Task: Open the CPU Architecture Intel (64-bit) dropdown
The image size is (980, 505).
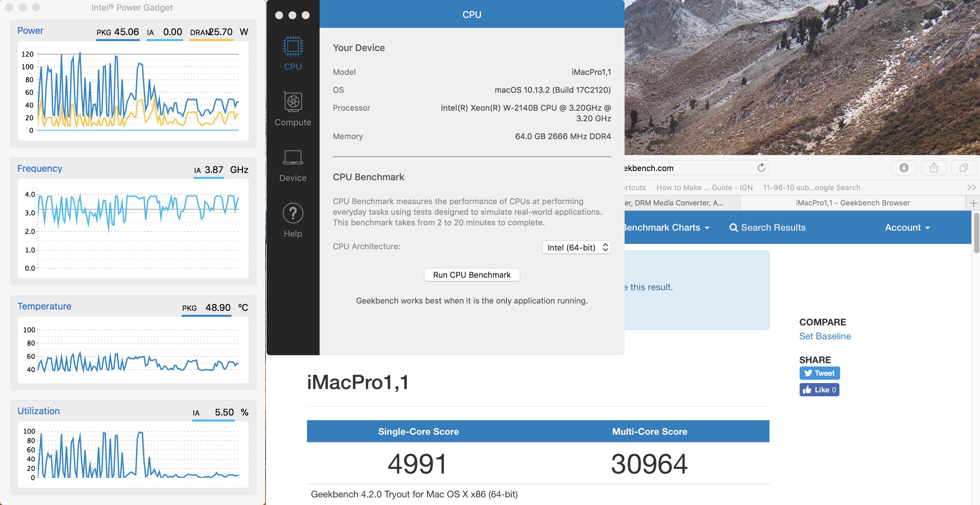Action: click(576, 247)
